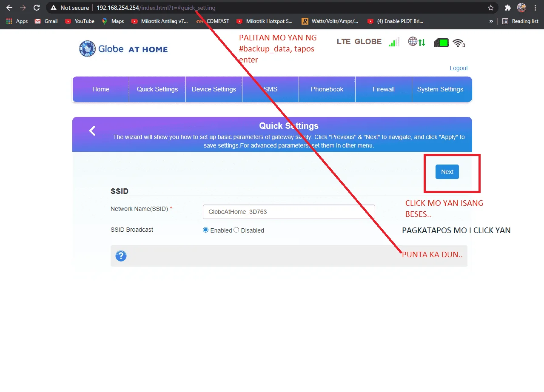Select SSID Broadcast Enabled radio
The width and height of the screenshot is (544, 392).
206,230
